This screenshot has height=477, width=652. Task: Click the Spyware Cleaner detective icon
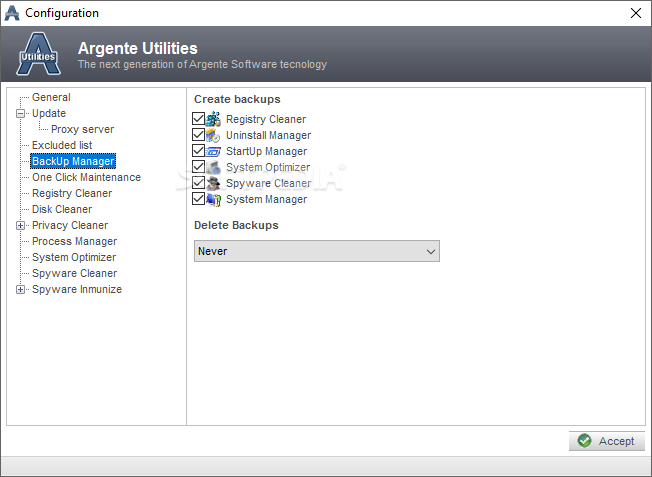pyautogui.click(x=213, y=183)
